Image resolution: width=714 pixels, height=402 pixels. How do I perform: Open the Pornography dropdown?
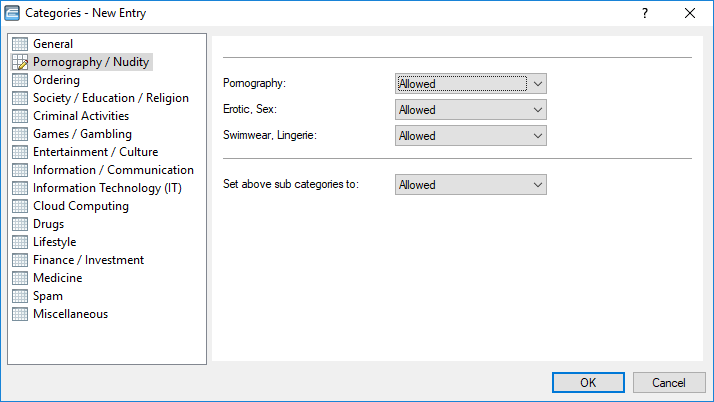470,84
